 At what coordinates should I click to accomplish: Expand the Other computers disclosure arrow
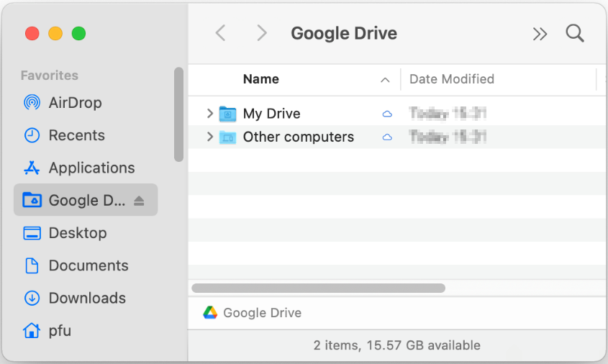[209, 137]
